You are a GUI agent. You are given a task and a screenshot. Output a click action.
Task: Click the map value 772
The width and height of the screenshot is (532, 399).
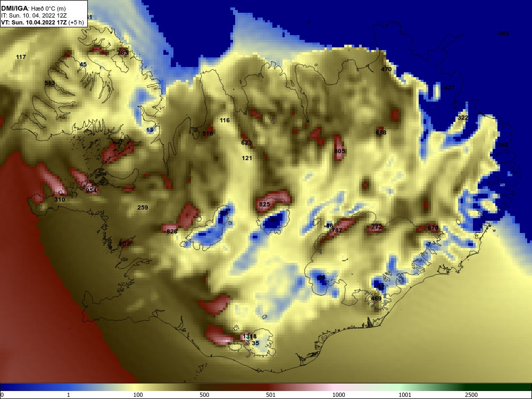pos(377,227)
